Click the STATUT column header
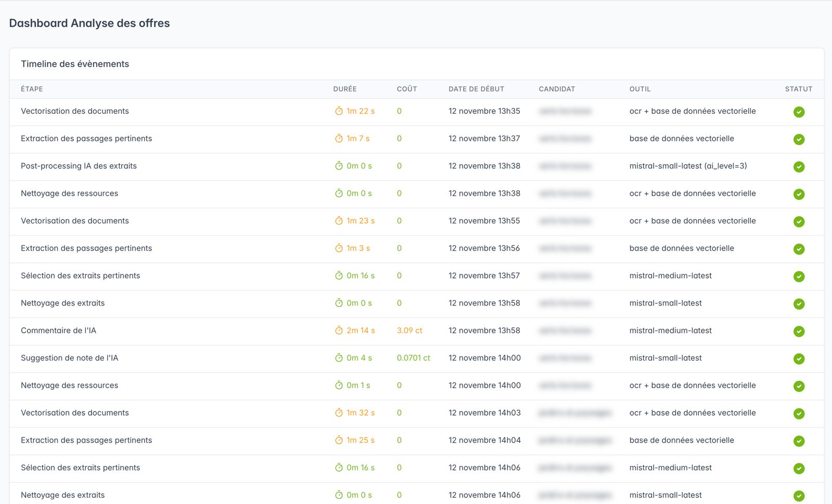The height and width of the screenshot is (504, 832). [798, 89]
